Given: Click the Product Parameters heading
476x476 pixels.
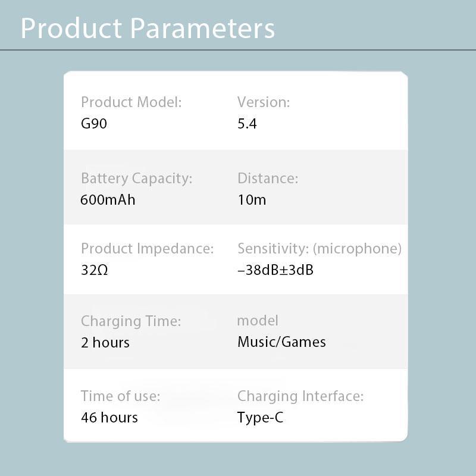Looking at the screenshot, I should pos(148,28).
